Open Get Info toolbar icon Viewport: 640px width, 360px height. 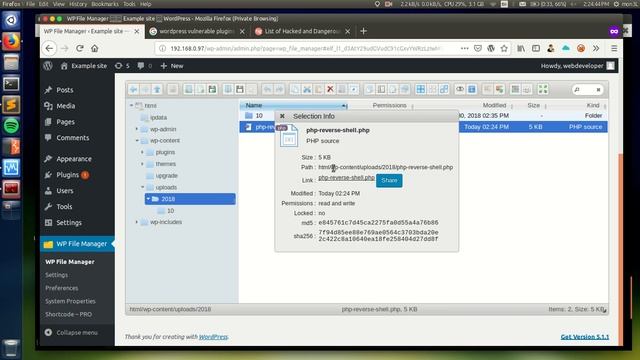[x=471, y=89]
